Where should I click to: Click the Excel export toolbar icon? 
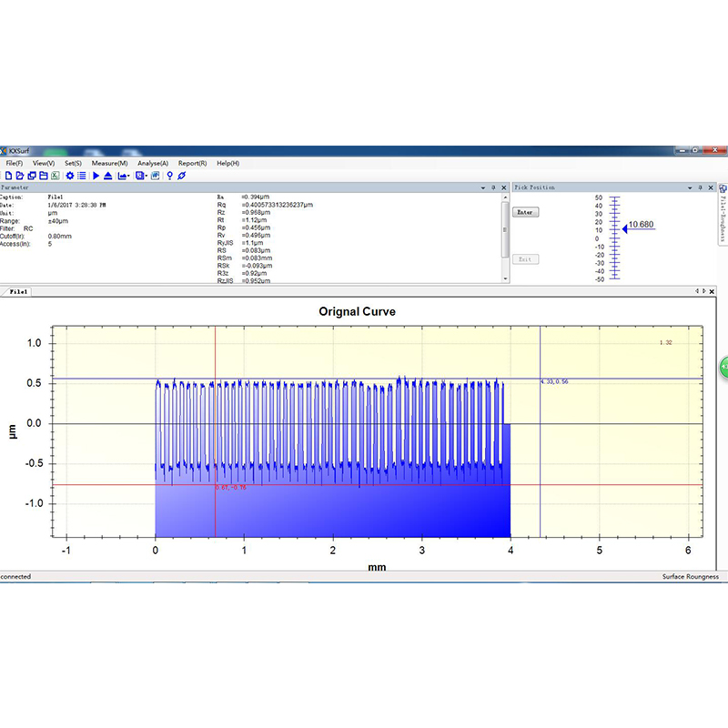tap(55, 175)
